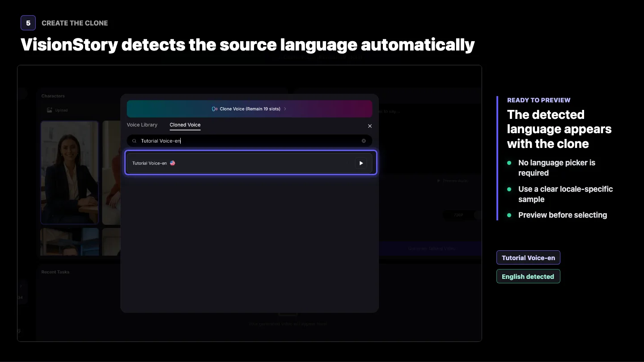The image size is (644, 362).
Task: Switch to the Voice Library tab
Action: point(142,125)
